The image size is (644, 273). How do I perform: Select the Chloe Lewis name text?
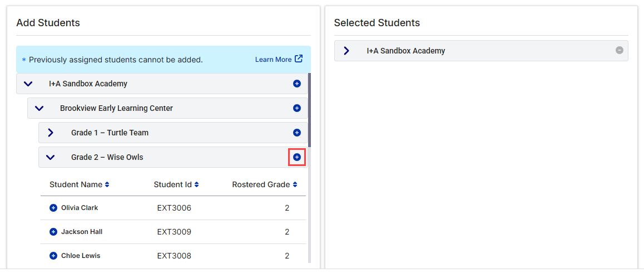click(x=81, y=256)
